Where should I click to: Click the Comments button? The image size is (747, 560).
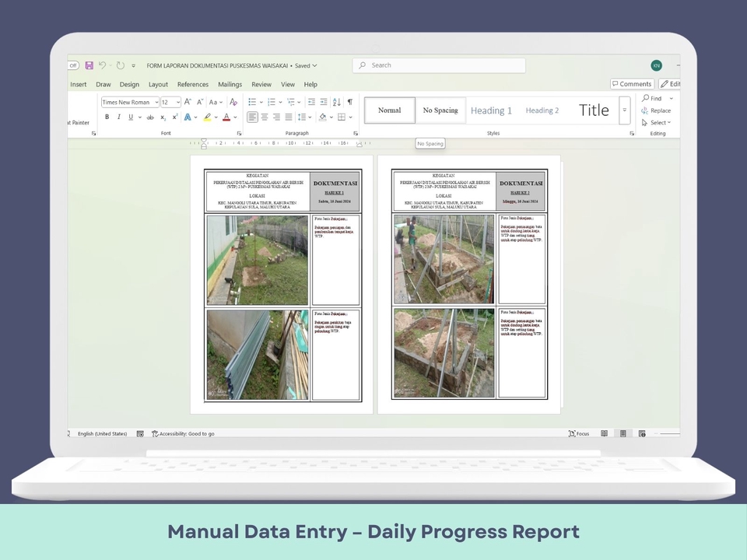631,84
